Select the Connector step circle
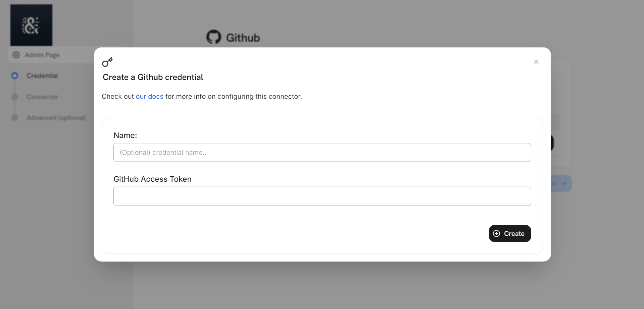Viewport: 644px width, 309px height. point(15,97)
